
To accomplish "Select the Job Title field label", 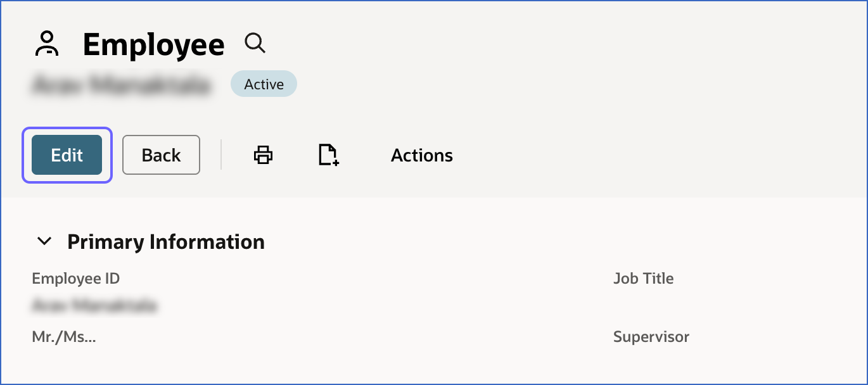I will point(643,279).
